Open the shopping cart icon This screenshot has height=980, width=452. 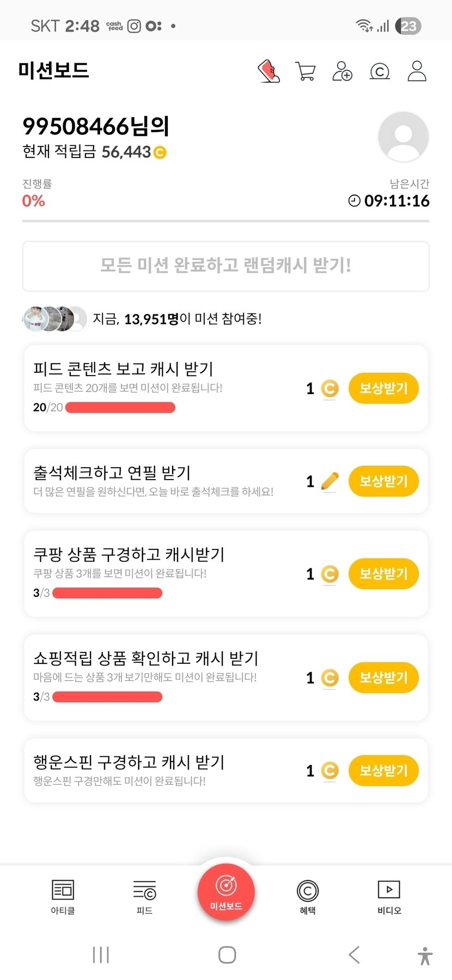tap(306, 71)
